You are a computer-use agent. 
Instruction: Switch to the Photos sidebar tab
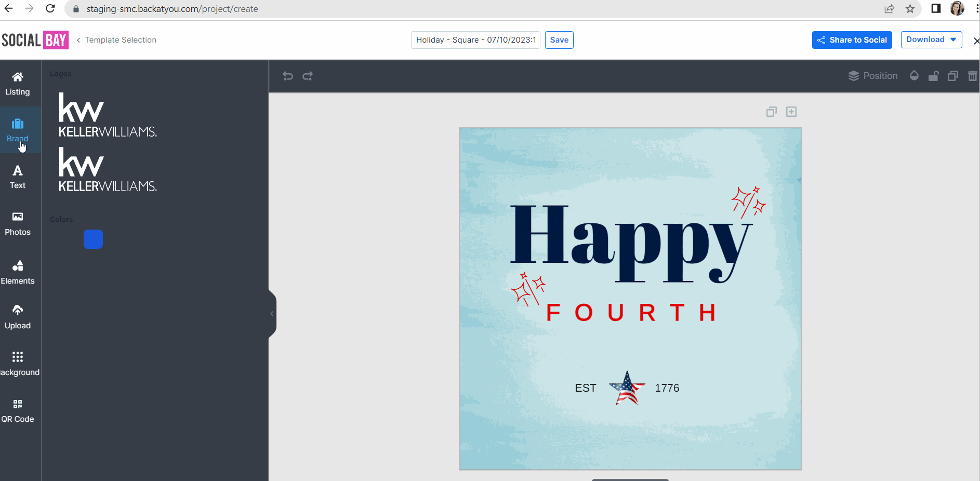coord(18,224)
